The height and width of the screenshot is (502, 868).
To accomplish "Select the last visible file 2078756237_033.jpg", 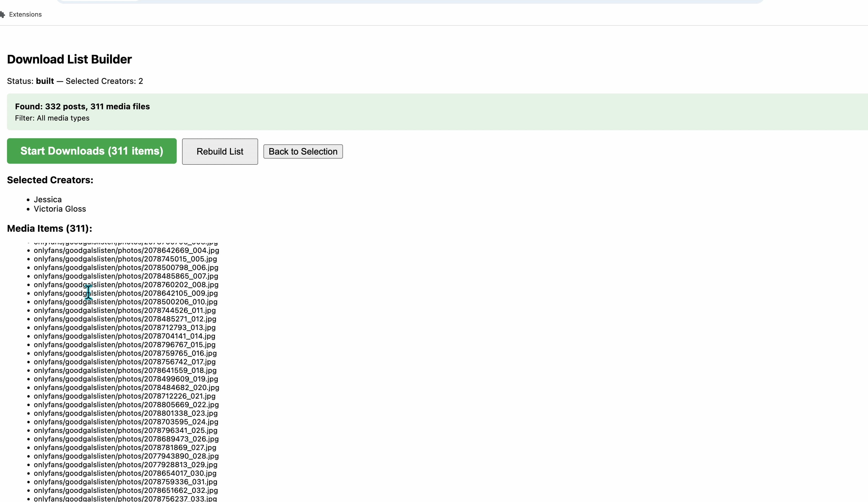I will 125,499.
